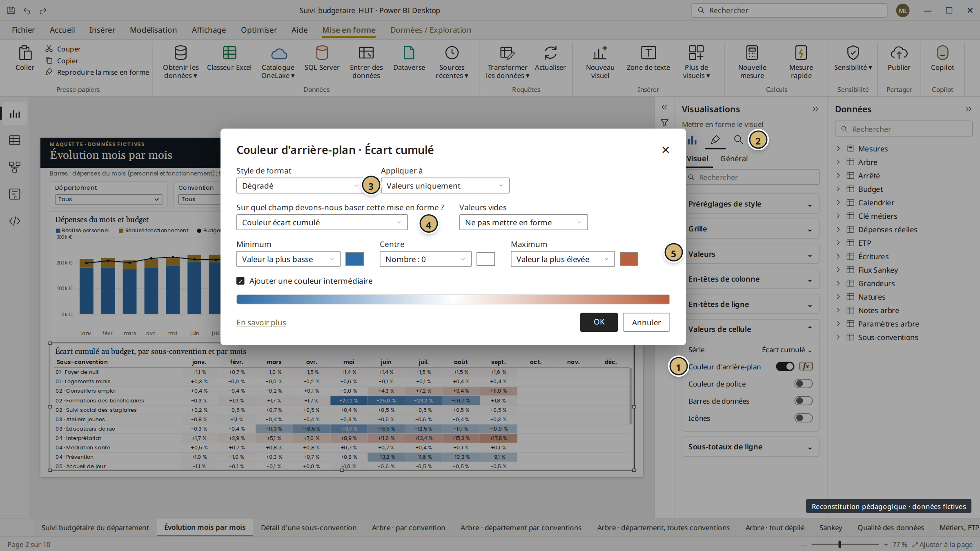Viewport: 980px width, 551px height.
Task: Click the Annuler button
Action: tap(646, 322)
